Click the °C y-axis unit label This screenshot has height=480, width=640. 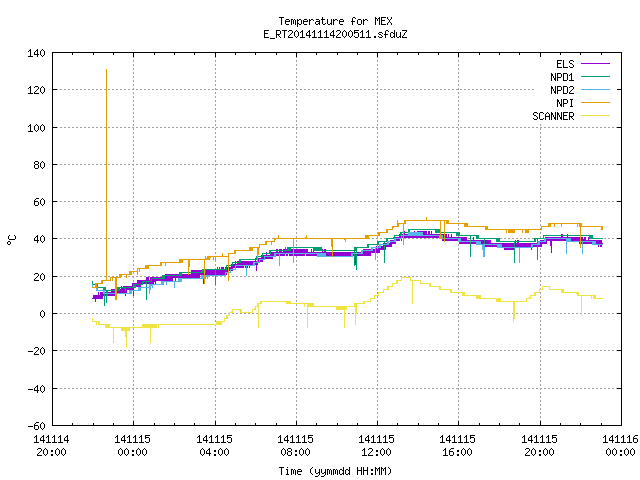tap(11, 240)
